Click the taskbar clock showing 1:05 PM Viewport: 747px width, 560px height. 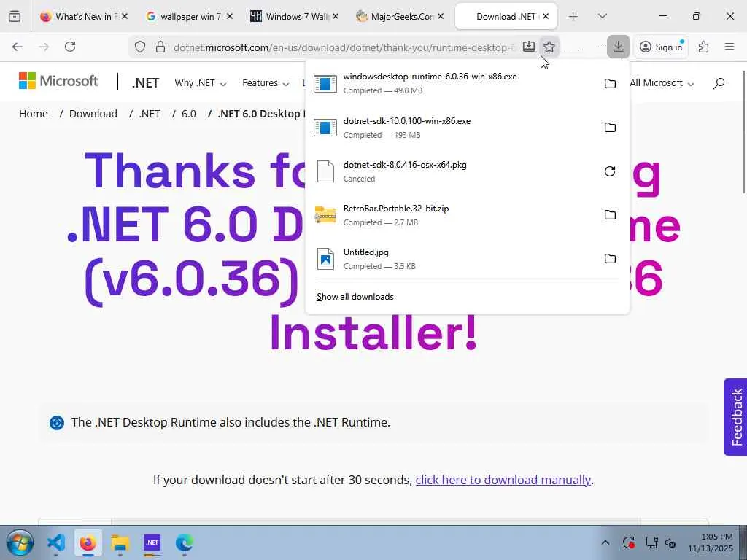pos(710,542)
